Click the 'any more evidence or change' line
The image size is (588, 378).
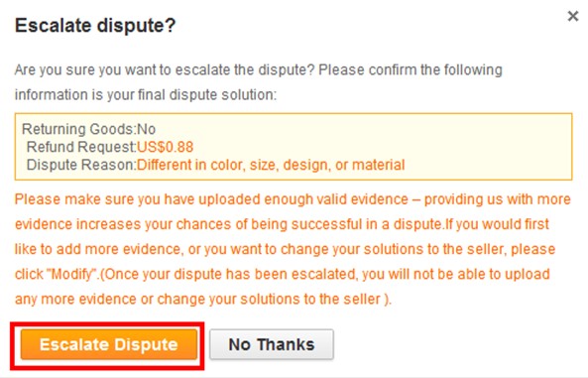[203, 300]
